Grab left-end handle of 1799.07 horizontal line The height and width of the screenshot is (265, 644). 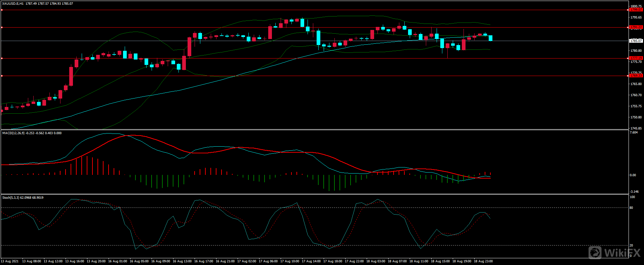point(2,10)
